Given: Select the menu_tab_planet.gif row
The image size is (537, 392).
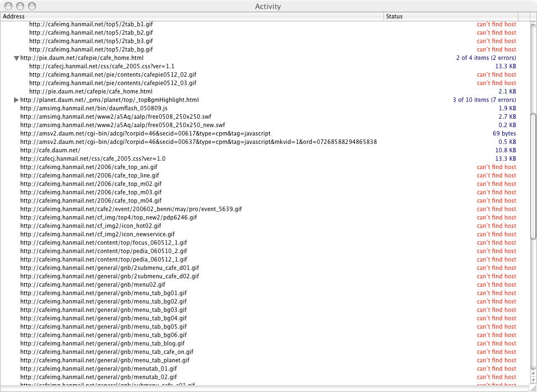Looking at the screenshot, I should tap(265, 360).
